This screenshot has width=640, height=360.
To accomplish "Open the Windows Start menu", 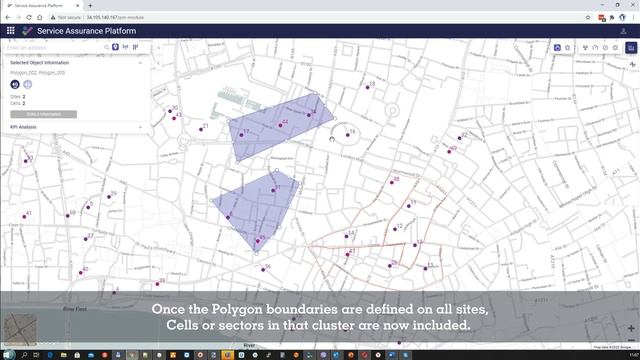I will point(8,355).
